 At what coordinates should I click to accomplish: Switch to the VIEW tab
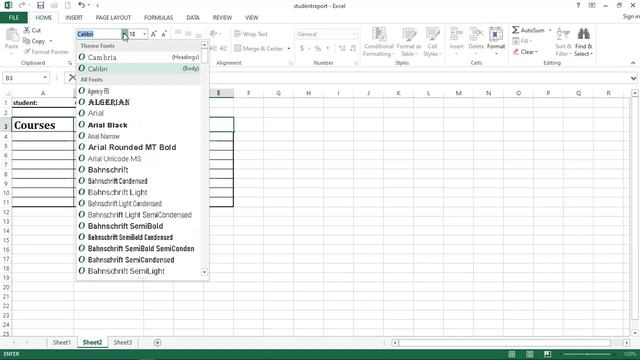pos(251,18)
